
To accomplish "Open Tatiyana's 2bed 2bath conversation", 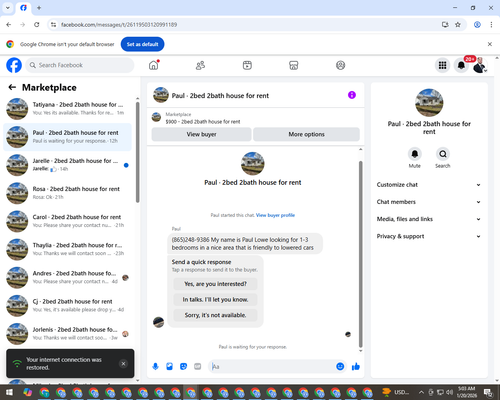I will point(67,109).
